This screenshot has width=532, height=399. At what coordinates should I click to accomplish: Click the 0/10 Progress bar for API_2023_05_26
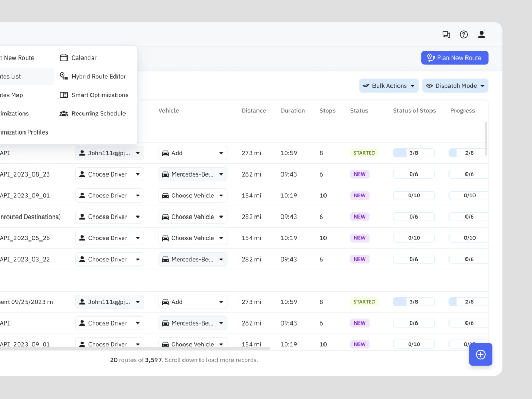tap(469, 238)
